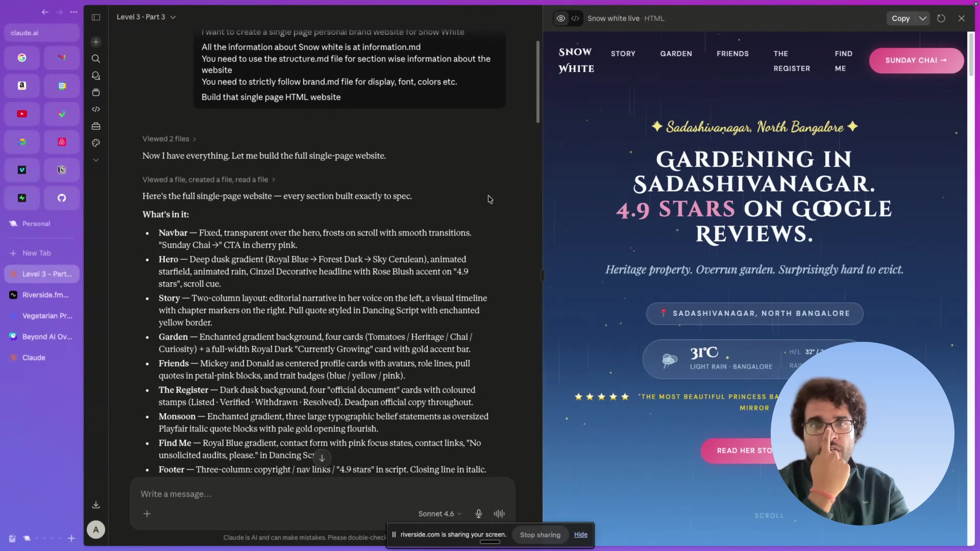Go to GARDEN nav item in preview
Screen dimensions: 980x551
(x=676, y=54)
